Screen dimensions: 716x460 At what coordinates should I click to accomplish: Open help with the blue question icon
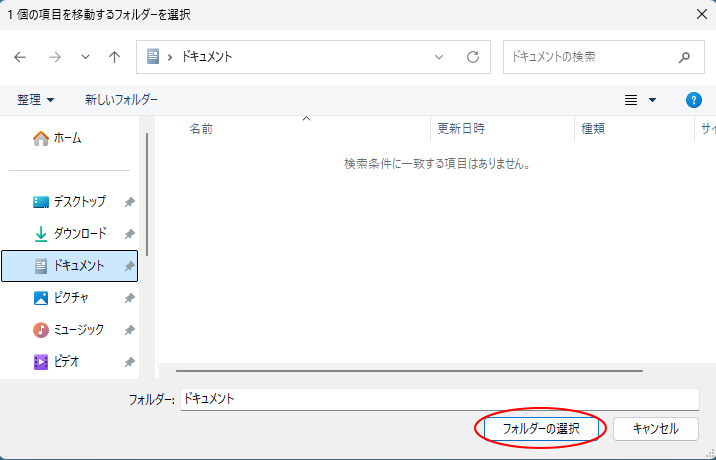click(x=693, y=100)
